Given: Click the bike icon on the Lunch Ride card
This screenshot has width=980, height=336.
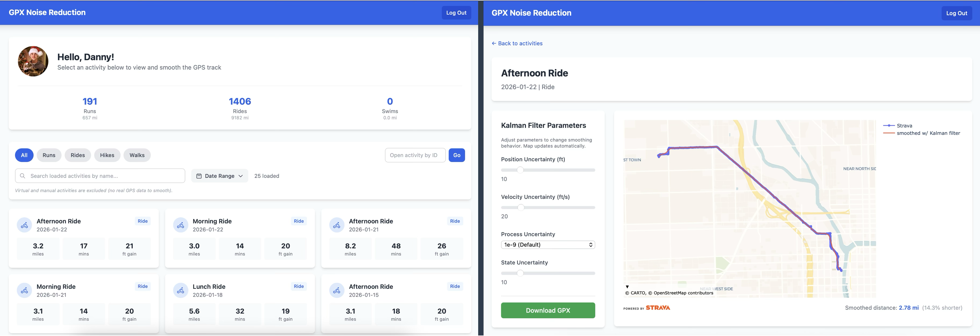Looking at the screenshot, I should pyautogui.click(x=180, y=290).
